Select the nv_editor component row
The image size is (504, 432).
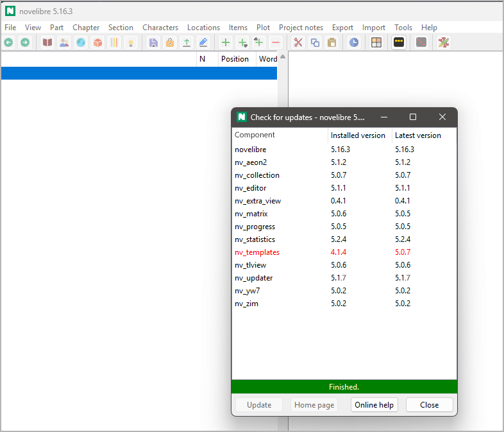(x=344, y=188)
